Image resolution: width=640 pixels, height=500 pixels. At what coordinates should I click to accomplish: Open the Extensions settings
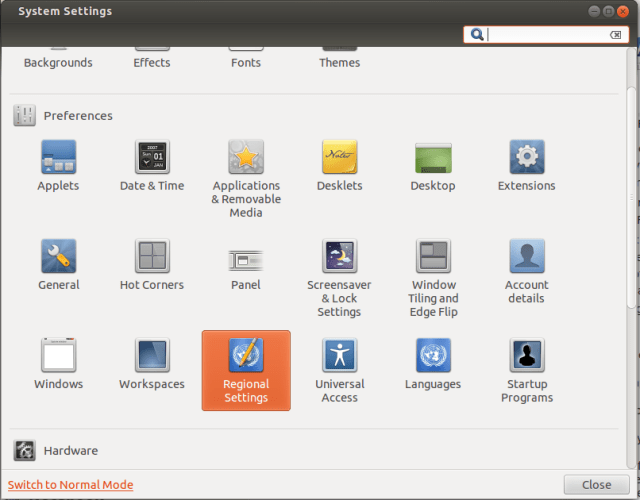pyautogui.click(x=526, y=158)
